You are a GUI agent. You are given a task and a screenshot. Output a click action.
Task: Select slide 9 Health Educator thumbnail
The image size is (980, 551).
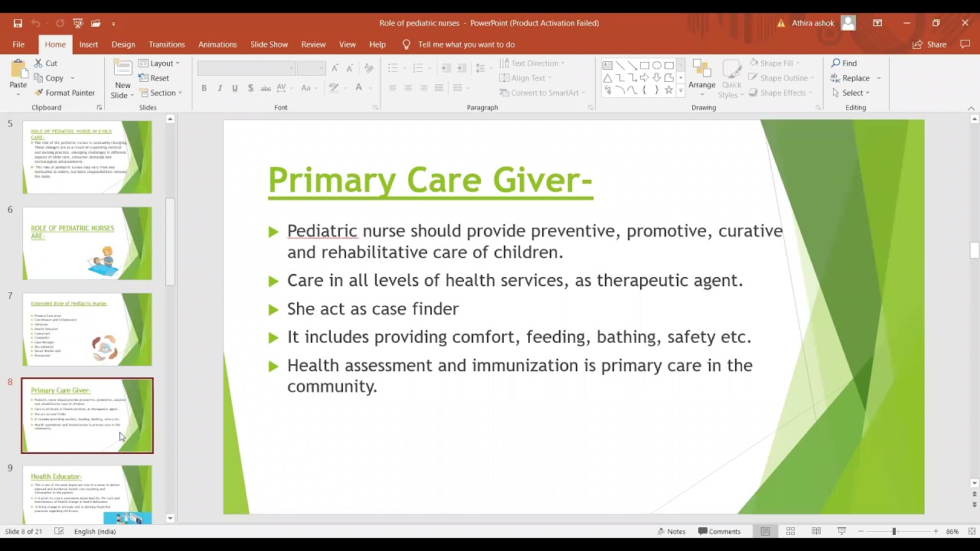(87, 495)
